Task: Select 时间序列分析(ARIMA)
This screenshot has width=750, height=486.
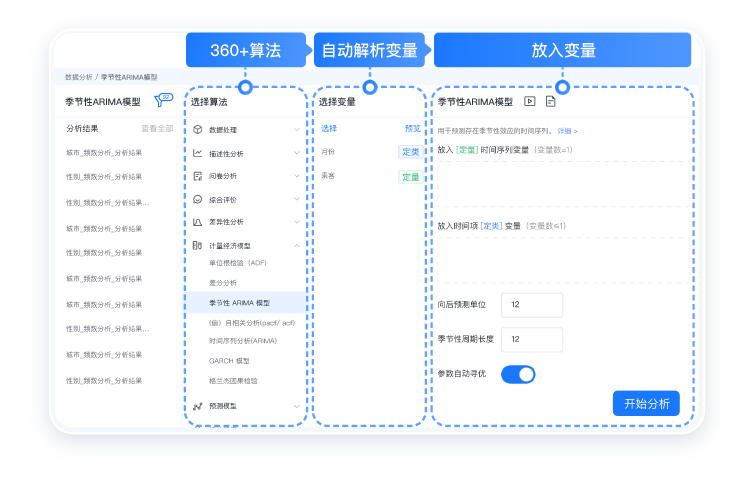Action: [x=243, y=341]
